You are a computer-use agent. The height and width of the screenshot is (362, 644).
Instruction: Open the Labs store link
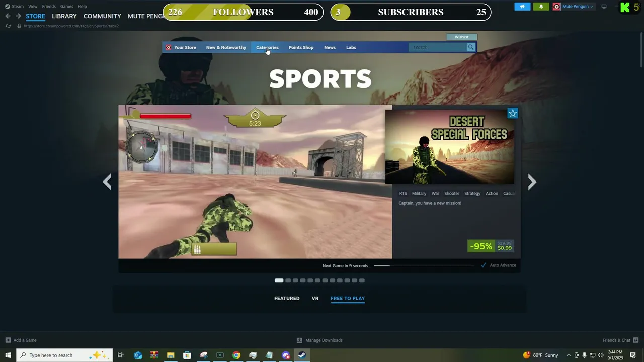pyautogui.click(x=351, y=47)
